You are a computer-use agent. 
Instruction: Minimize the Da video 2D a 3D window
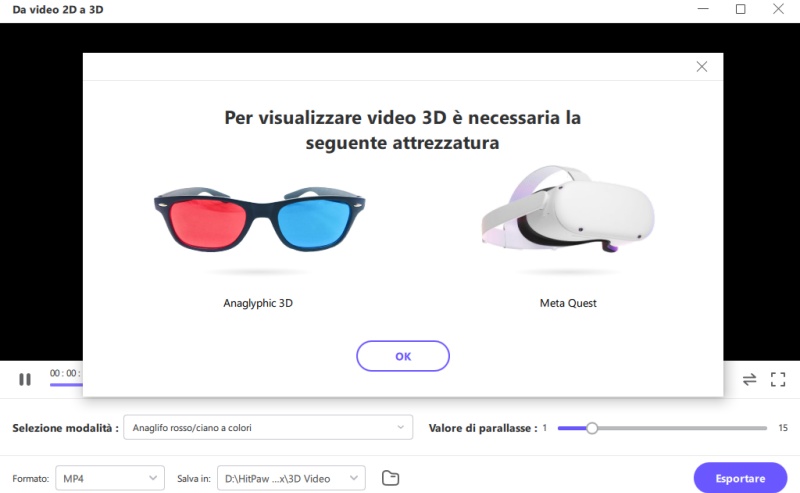coord(703,9)
